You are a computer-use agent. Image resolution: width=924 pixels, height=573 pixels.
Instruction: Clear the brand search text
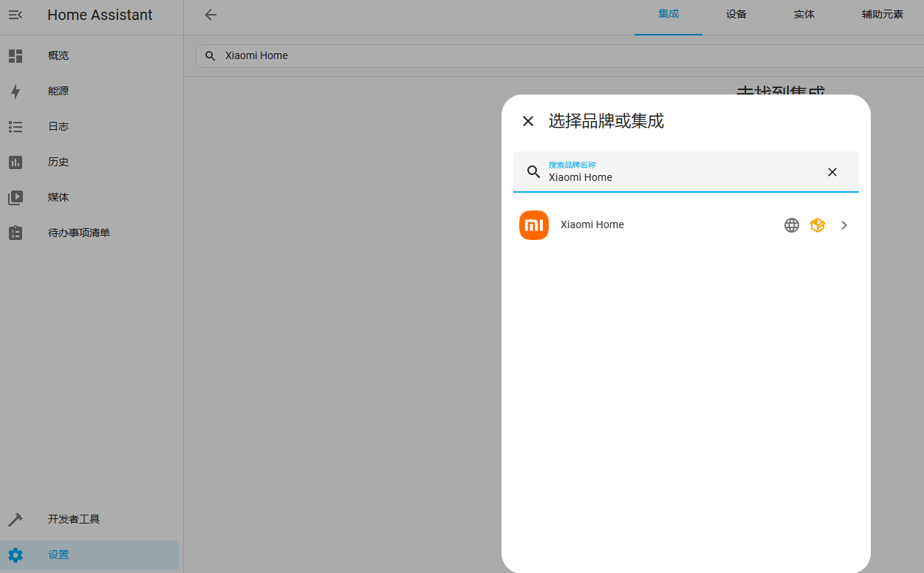click(x=832, y=172)
